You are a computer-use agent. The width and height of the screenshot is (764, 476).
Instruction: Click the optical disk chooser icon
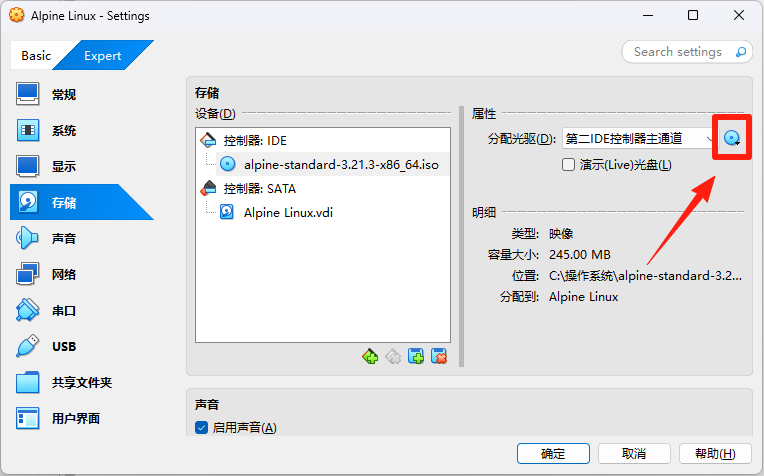tap(732, 138)
